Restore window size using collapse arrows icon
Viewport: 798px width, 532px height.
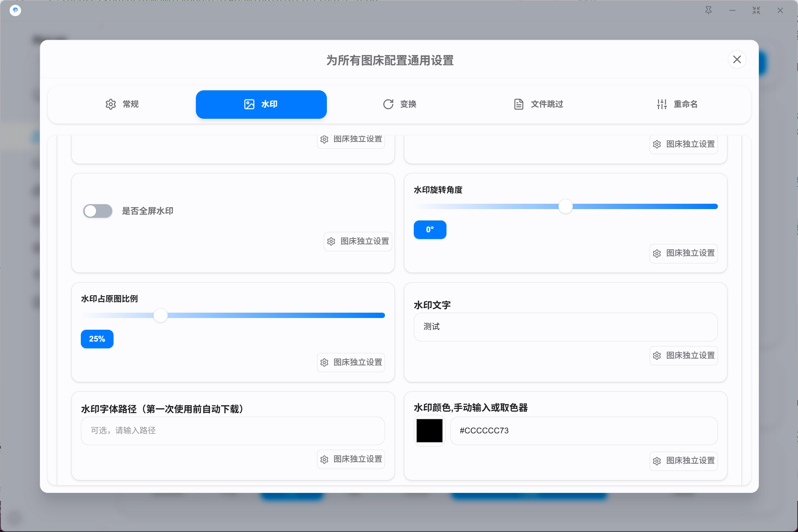[x=756, y=10]
